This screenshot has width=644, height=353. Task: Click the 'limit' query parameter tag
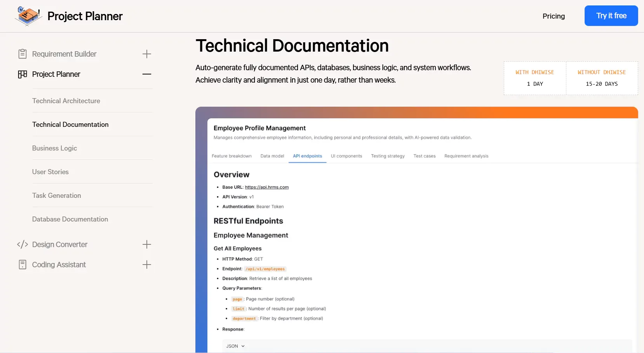point(238,309)
